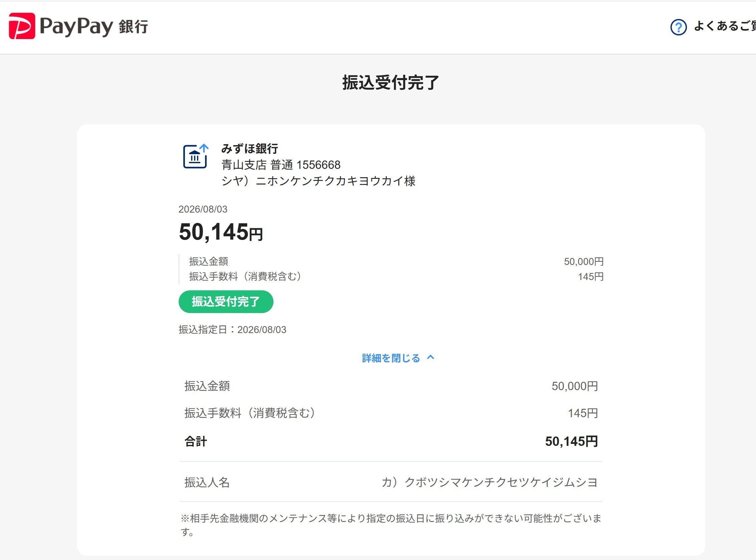Click the PayPay 銀行 wordmark
This screenshot has height=560, width=756.
(94, 26)
